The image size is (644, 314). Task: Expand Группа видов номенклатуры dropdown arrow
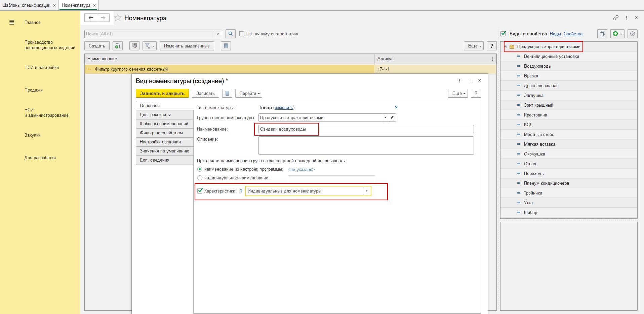(385, 118)
